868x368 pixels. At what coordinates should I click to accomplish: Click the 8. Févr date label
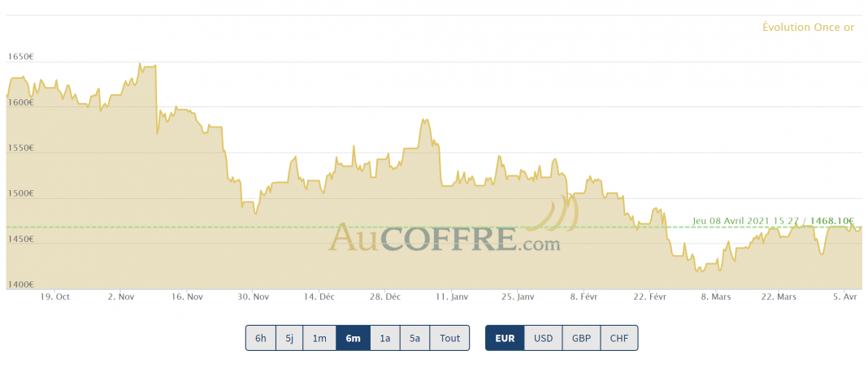point(584,297)
